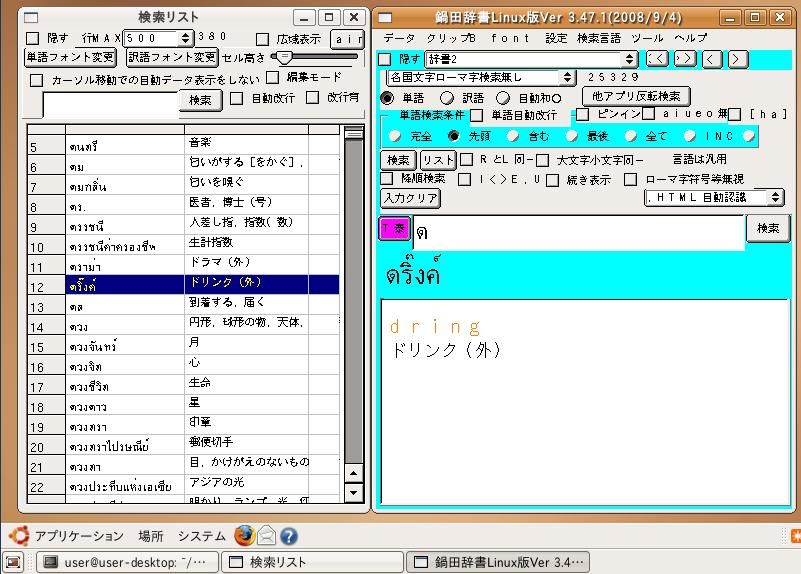Open the ツール menu

click(x=647, y=38)
